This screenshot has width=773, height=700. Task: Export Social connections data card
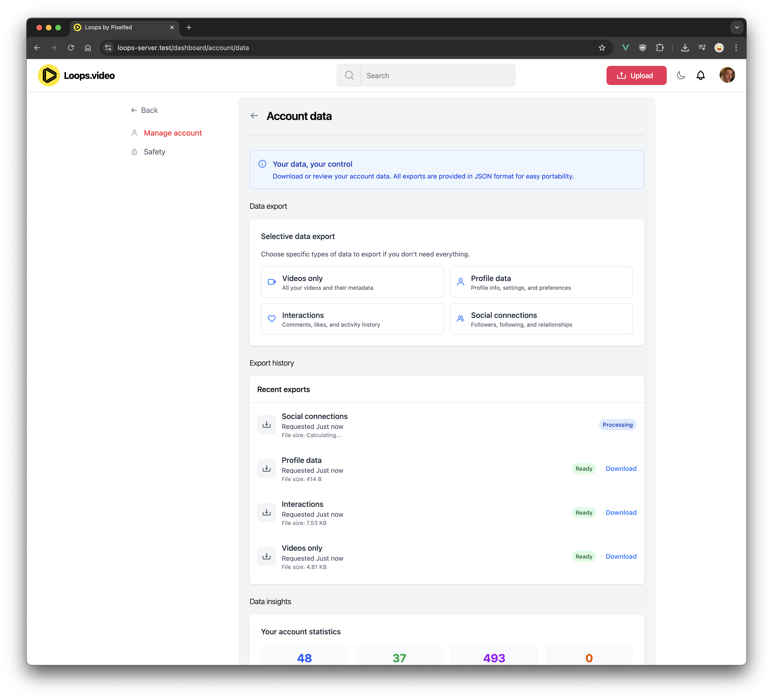pyautogui.click(x=541, y=319)
